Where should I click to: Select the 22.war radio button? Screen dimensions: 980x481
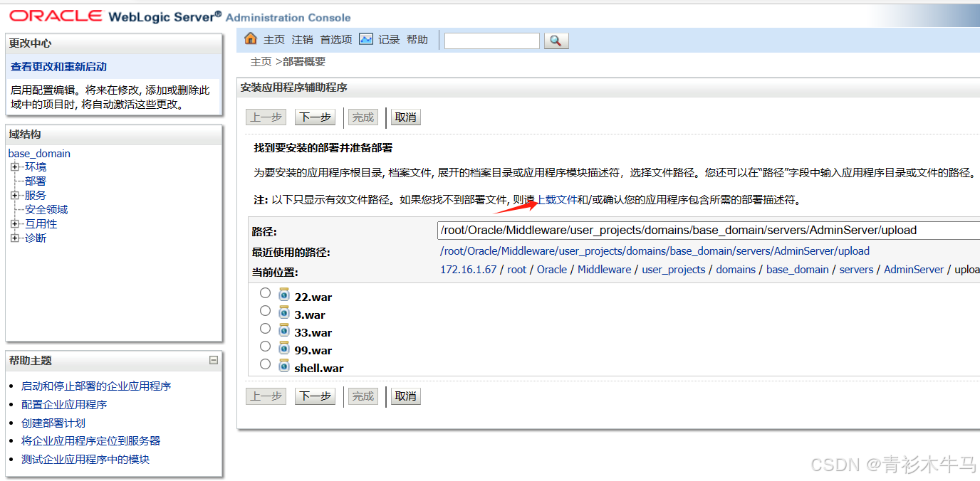[x=265, y=292]
